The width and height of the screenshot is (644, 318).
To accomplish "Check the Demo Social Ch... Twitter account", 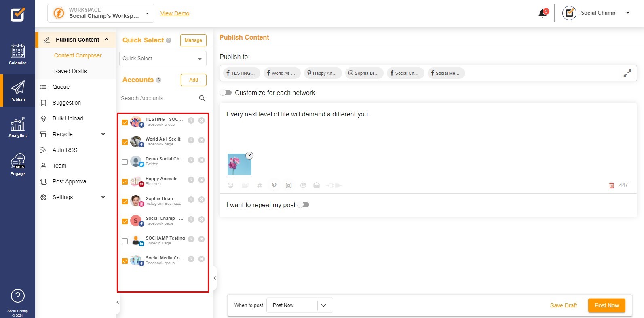I will tap(125, 162).
